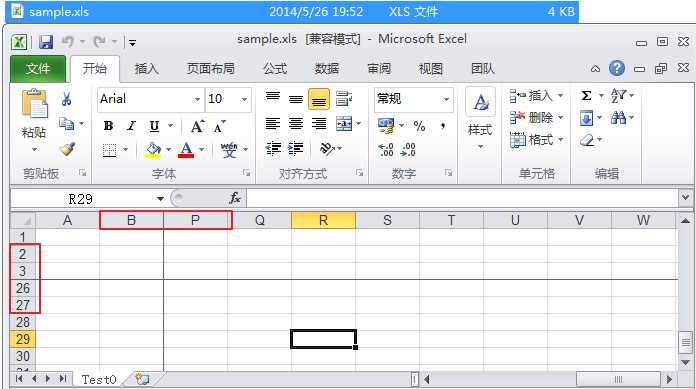Switch to the 页面布局 tab
Viewport: 696px width, 389px height.
click(211, 69)
